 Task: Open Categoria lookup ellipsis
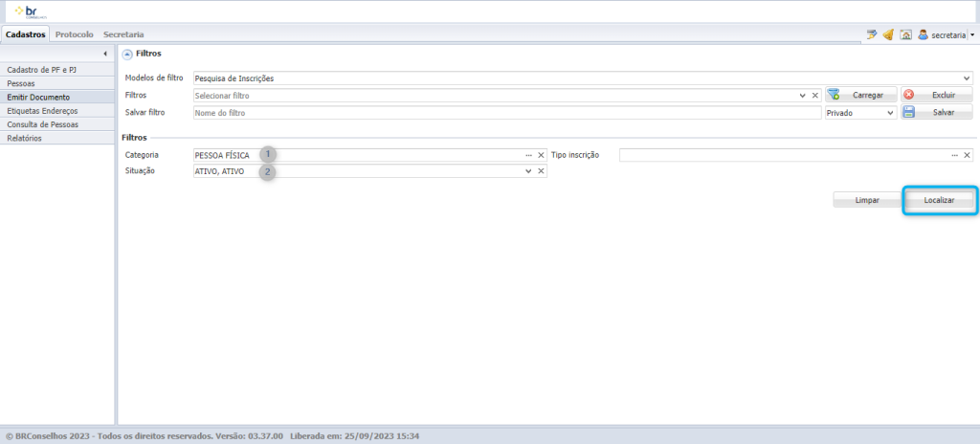click(528, 155)
